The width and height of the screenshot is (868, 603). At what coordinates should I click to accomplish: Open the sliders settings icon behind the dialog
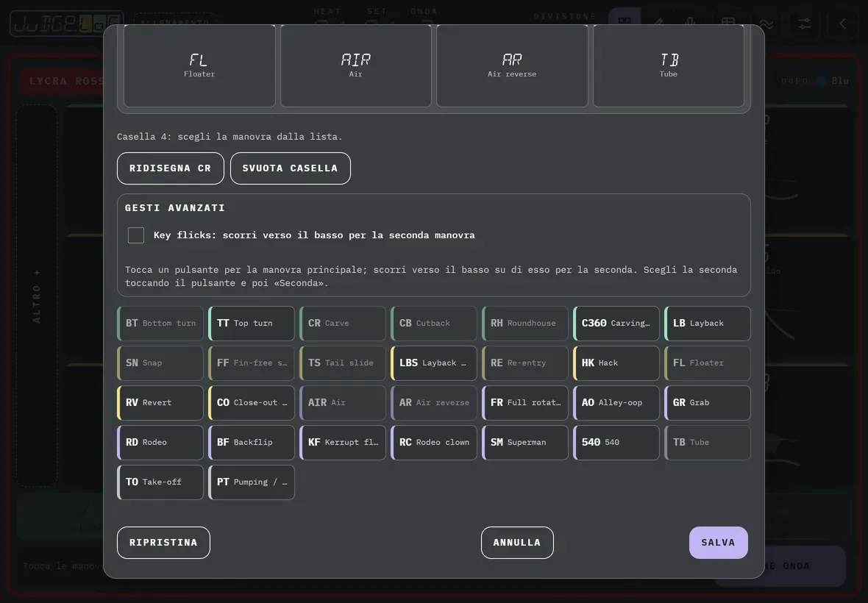tap(804, 24)
